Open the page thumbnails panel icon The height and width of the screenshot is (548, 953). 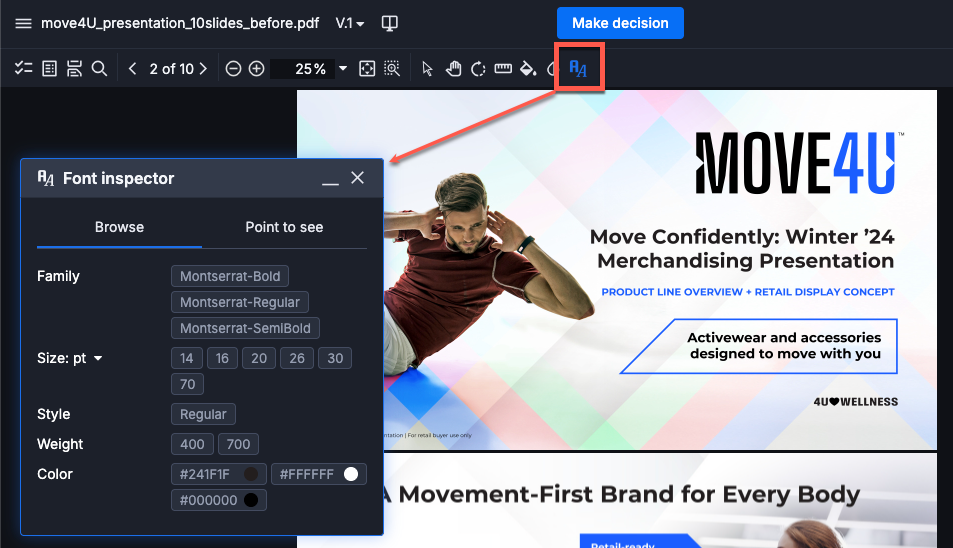[x=49, y=69]
